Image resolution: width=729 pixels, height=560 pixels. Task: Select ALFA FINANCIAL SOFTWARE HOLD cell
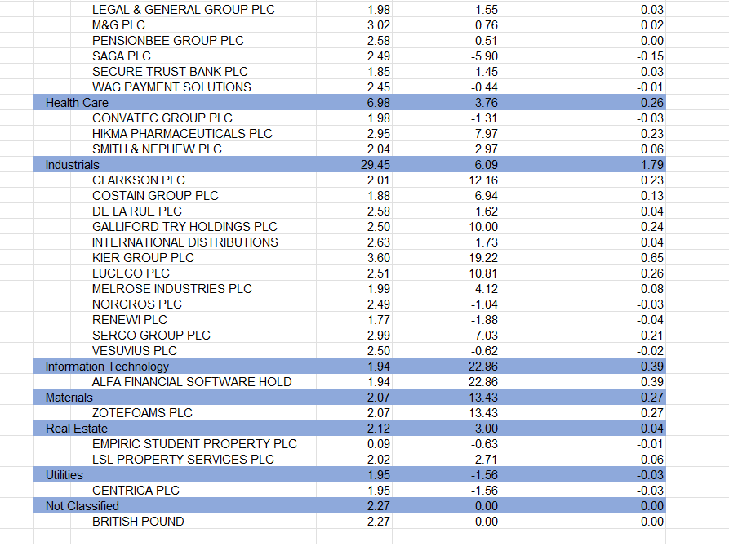tap(193, 381)
